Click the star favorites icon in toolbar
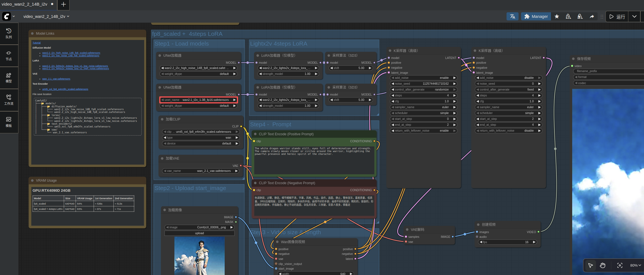Image resolution: width=644 pixels, height=275 pixels. [x=557, y=16]
